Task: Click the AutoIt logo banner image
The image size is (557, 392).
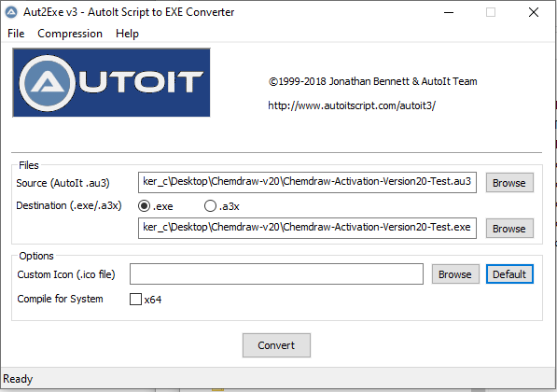Action: (111, 82)
